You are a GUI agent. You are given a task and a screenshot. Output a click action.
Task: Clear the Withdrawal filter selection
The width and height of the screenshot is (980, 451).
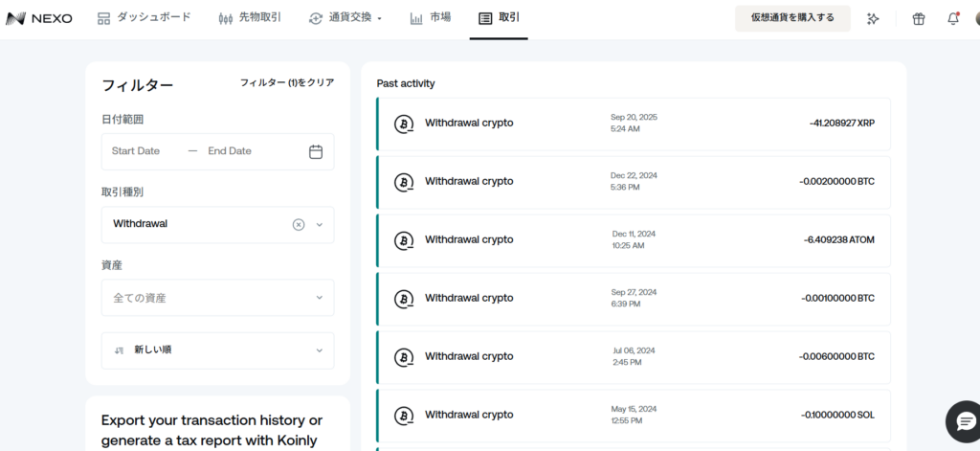(299, 225)
